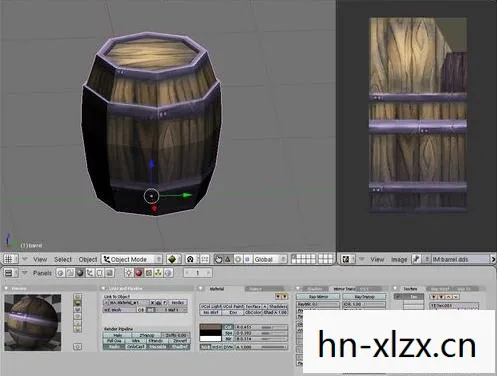Toggle UV editor header menu collapse arrow
Screen dimensions: 497x376
tap(361, 259)
